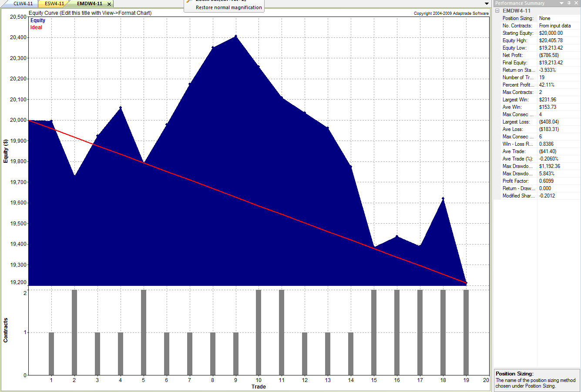The height and width of the screenshot is (392, 581).
Task: Select the Number of Trades 19 value
Action: 542,77
